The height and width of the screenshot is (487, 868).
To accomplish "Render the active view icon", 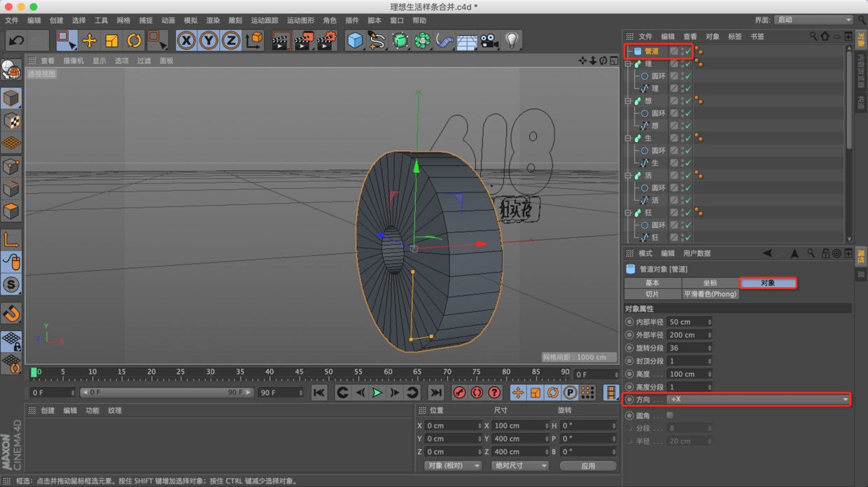I will click(x=281, y=41).
